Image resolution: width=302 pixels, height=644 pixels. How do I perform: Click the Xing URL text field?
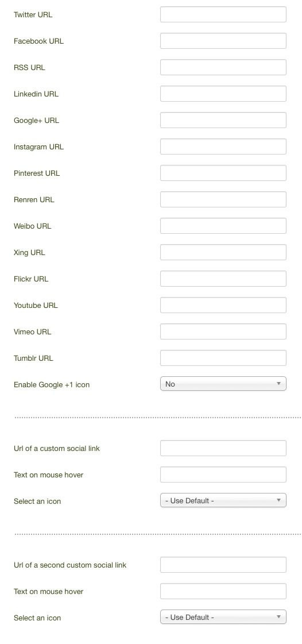point(223,252)
